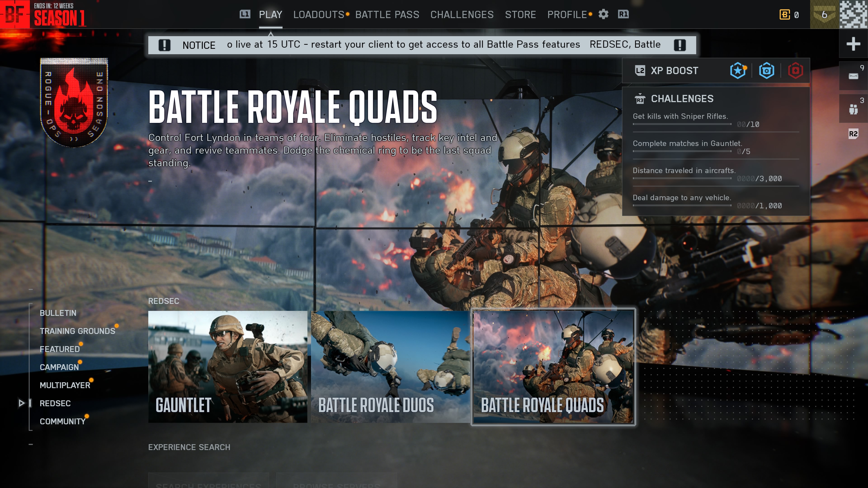The width and height of the screenshot is (868, 488).
Task: Select Training Grounds in the side menu
Action: [78, 331]
